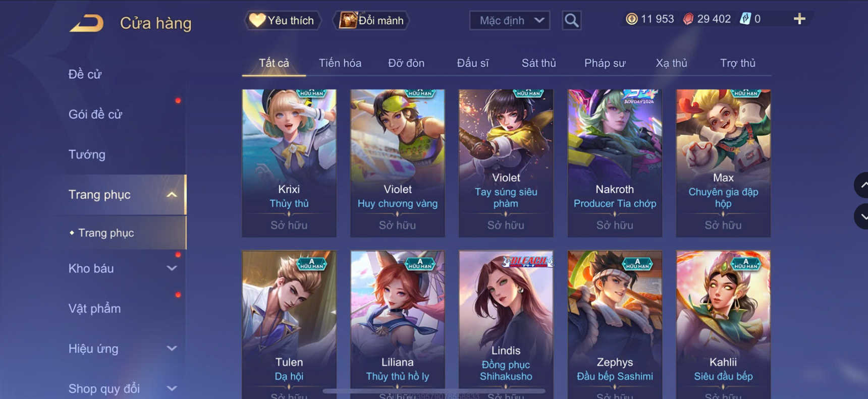Open the search magnifier icon
This screenshot has width=868, height=399.
tap(571, 20)
